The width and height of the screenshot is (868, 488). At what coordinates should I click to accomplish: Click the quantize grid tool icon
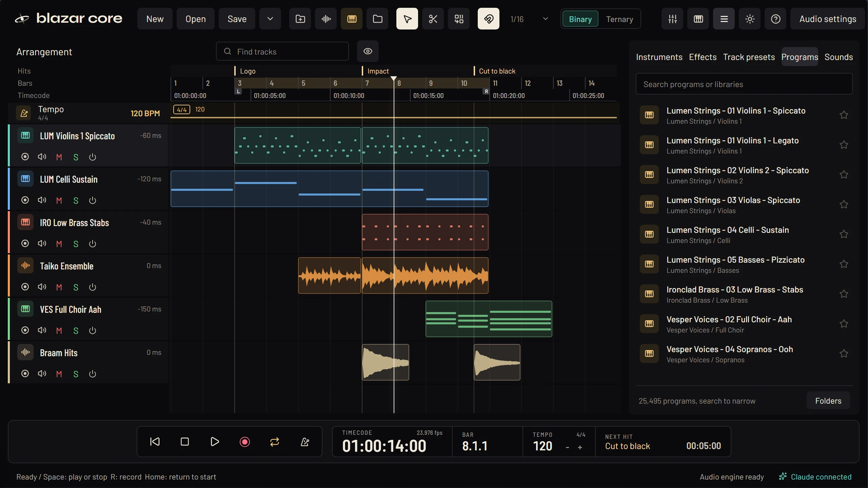point(459,19)
